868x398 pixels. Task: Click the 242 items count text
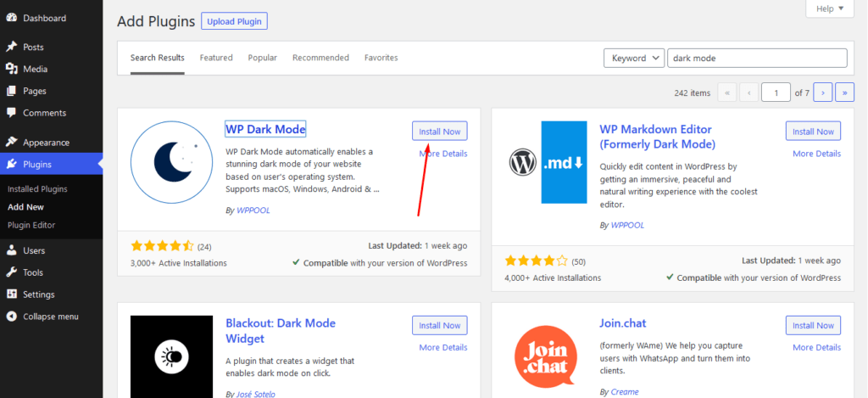coord(692,93)
